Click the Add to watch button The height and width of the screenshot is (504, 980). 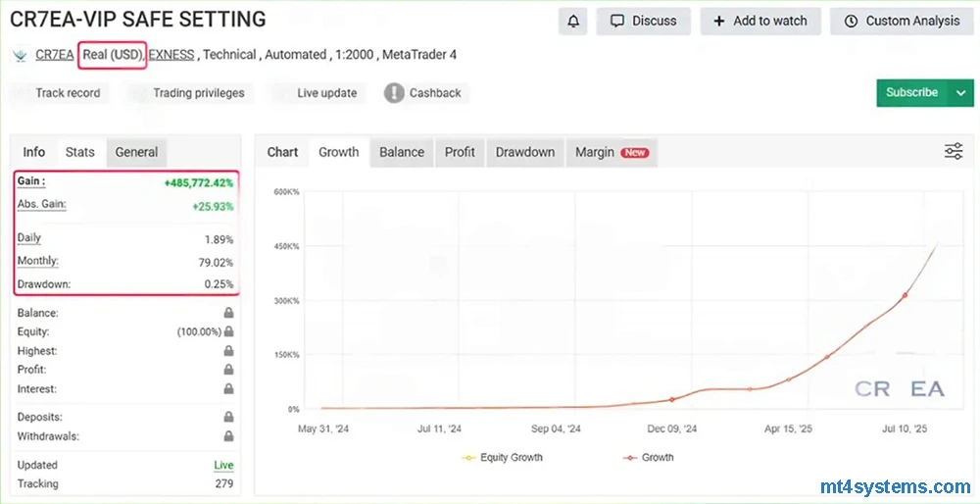click(759, 21)
